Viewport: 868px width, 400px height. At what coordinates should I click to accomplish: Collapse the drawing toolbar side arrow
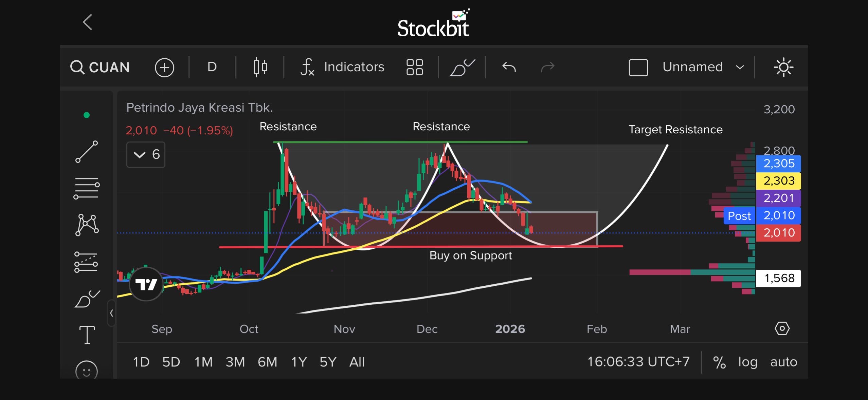pos(111,313)
